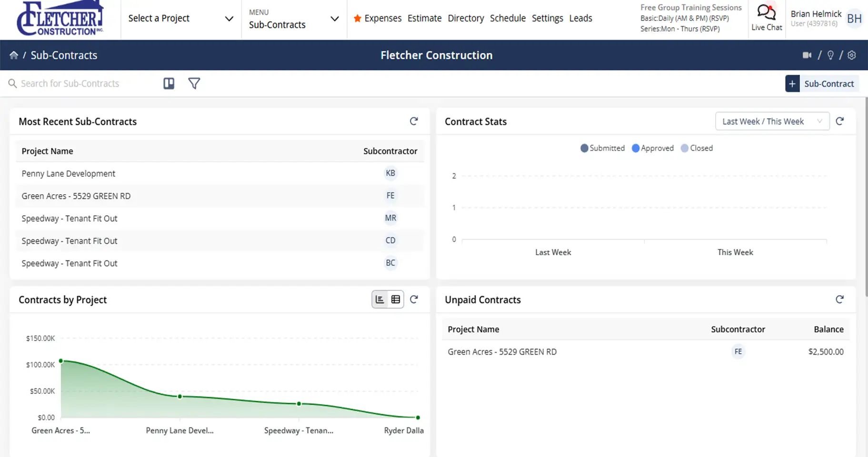Open the gear settings icon in header
The height and width of the screenshot is (457, 868).
point(852,55)
